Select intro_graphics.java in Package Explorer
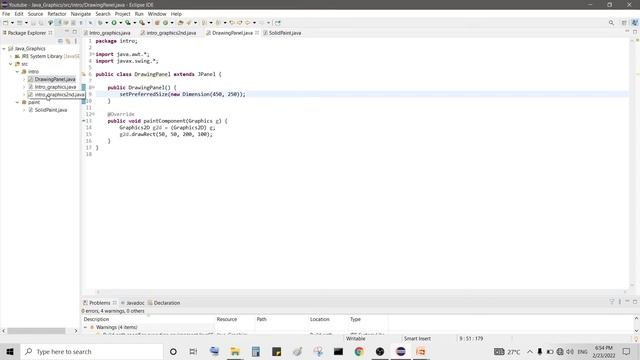The width and height of the screenshot is (640, 360). (55, 87)
